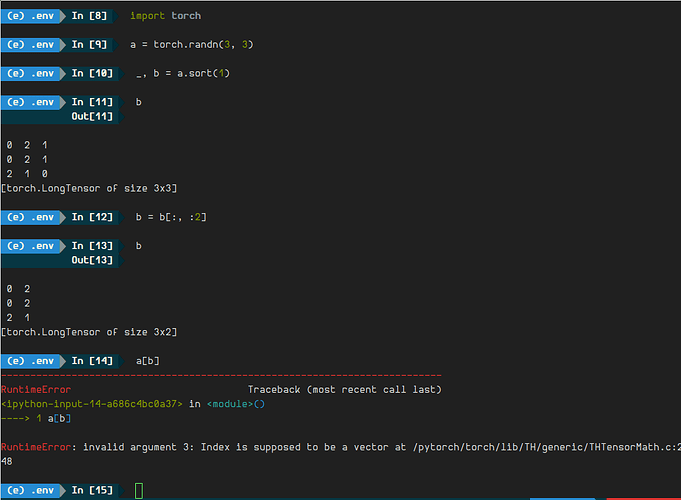Click the (e) .env segment beside In [9]
This screenshot has width=681, height=500.
(x=30, y=45)
